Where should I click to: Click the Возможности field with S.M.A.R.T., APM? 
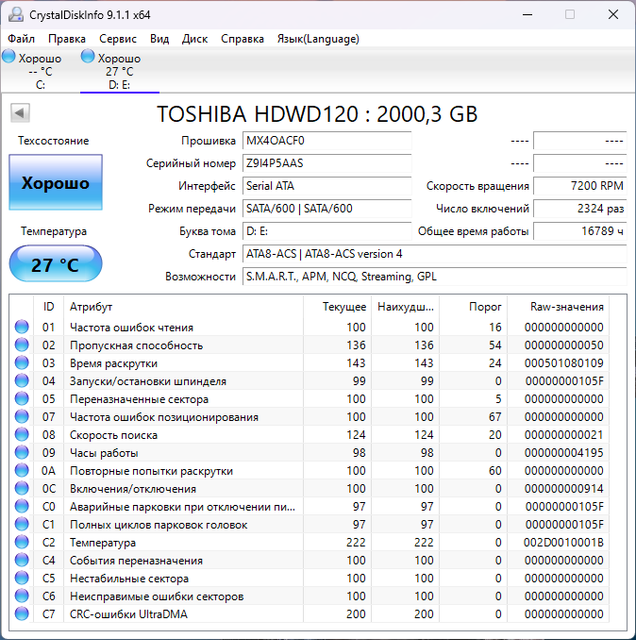click(434, 277)
